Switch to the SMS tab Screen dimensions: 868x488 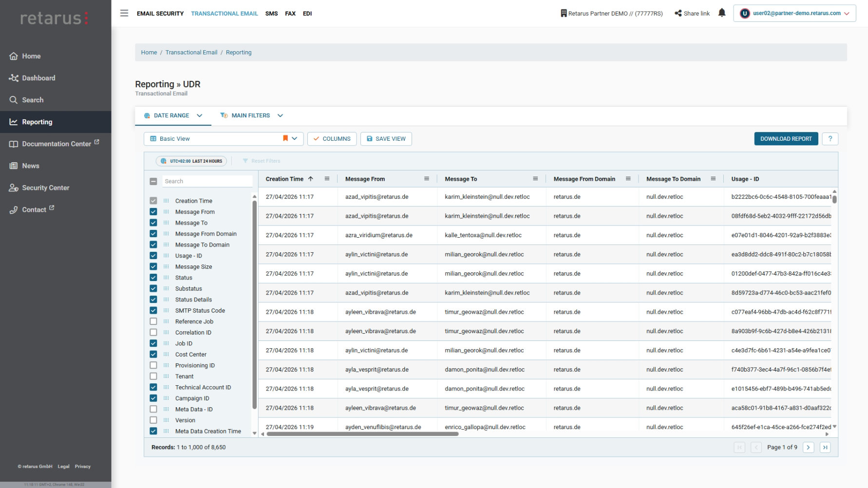click(271, 13)
